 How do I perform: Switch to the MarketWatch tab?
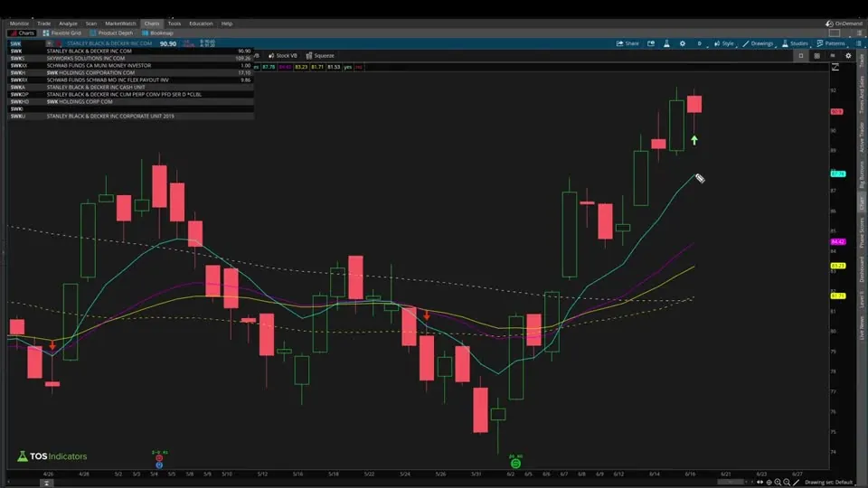120,23
